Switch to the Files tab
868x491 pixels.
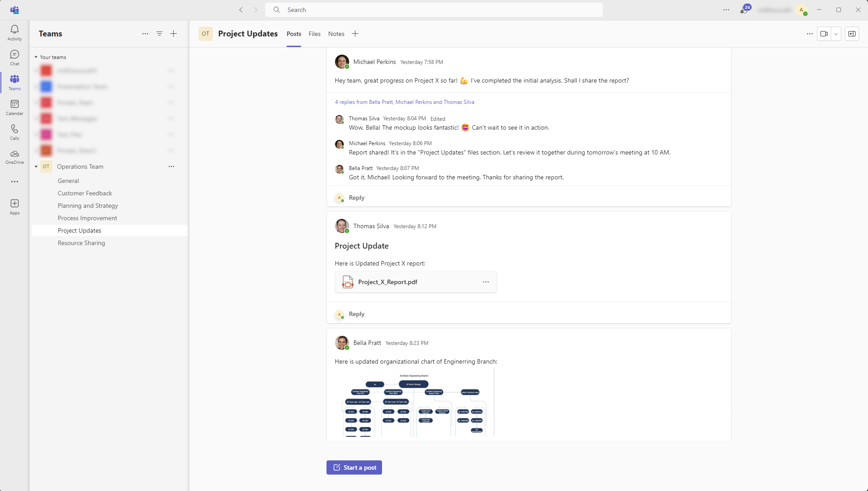click(315, 34)
